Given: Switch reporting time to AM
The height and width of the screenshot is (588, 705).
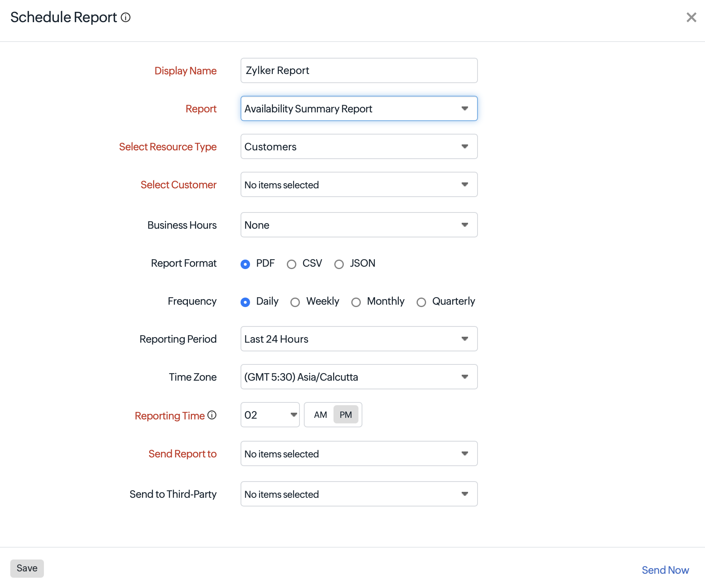Looking at the screenshot, I should tap(320, 415).
